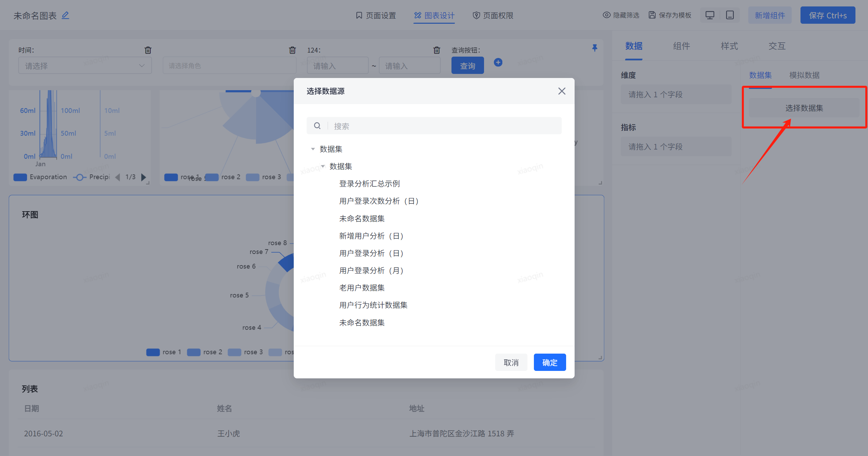Confirm with the 确定 button

point(549,362)
